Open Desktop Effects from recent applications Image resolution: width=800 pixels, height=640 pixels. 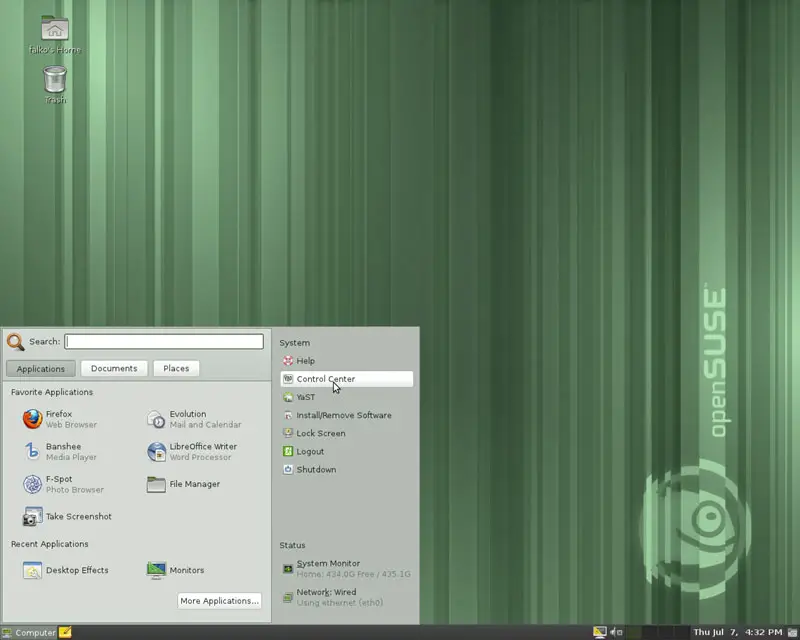click(x=66, y=570)
